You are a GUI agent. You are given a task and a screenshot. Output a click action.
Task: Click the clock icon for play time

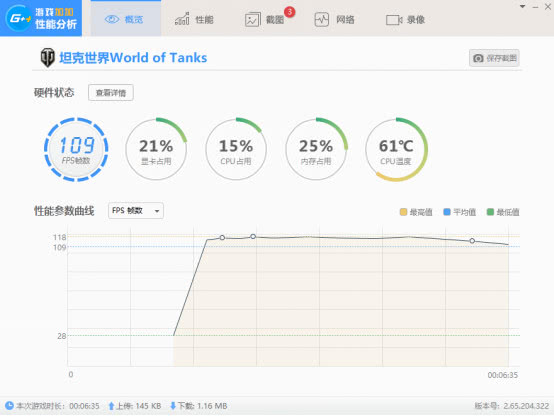(9, 405)
